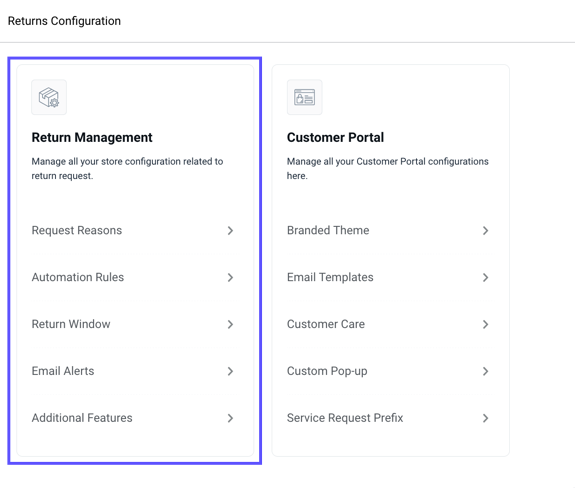Open the Customer Care chevron arrow
575x488 pixels.
(485, 324)
